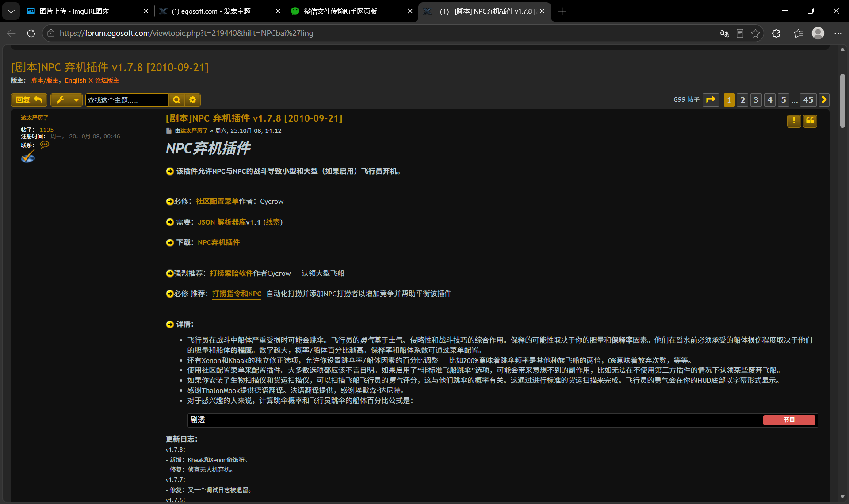849x504 pixels.
Task: Click the 899 帖子 post count
Action: 686,100
